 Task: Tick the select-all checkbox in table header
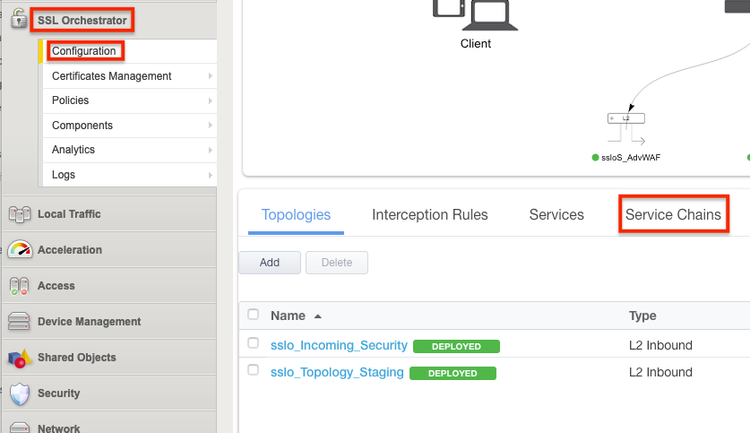click(253, 314)
